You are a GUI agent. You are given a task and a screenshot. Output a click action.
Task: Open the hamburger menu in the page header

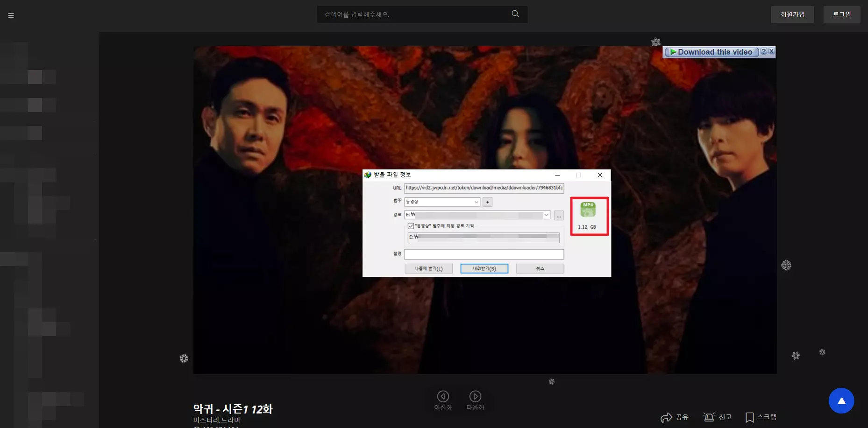11,15
